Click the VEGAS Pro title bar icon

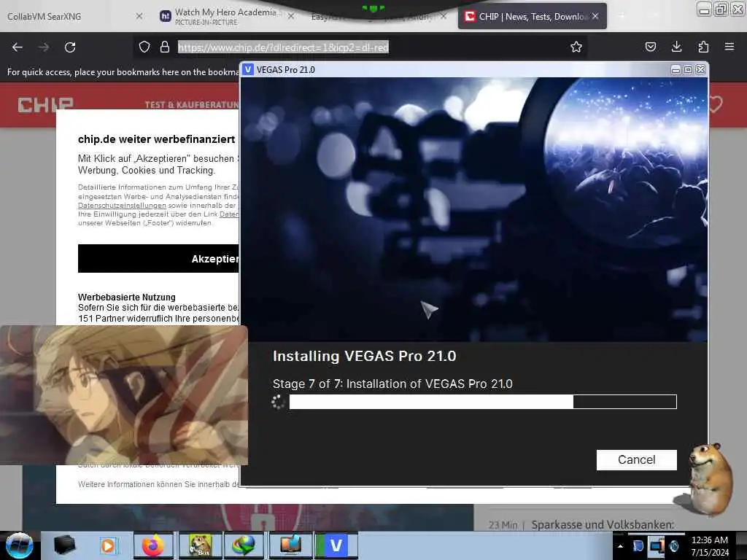[x=248, y=69]
